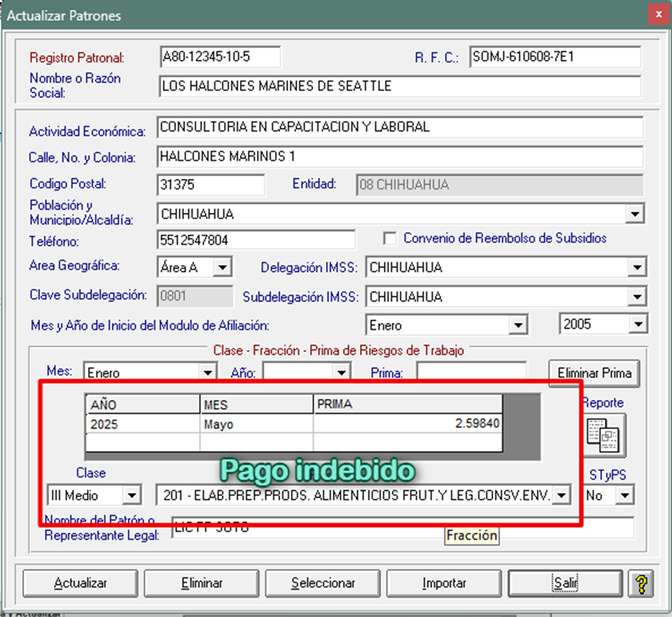Viewport: 672px width, 617px height.
Task: Open the 2005 year dropdown
Action: [x=638, y=325]
